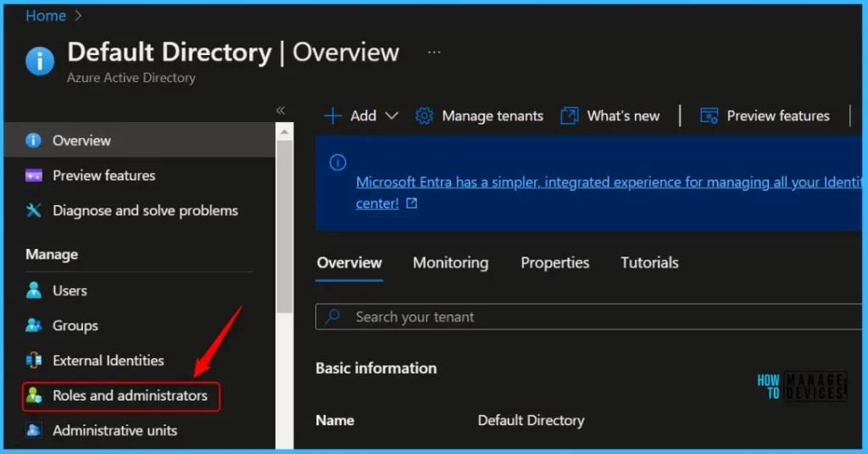The image size is (868, 454).
Task: Expand the Add dropdown chevron
Action: 392,116
